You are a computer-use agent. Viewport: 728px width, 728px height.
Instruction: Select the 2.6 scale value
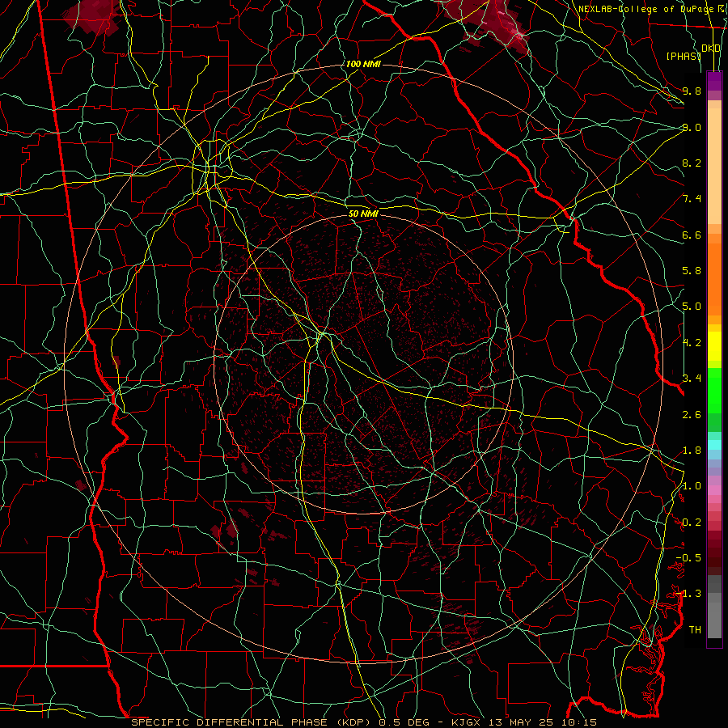coord(692,414)
